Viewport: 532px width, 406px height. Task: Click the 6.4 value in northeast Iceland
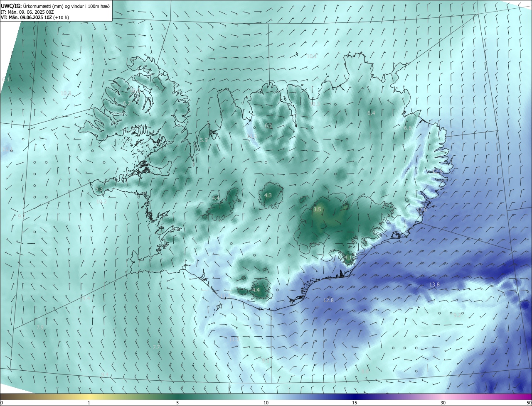point(371,113)
